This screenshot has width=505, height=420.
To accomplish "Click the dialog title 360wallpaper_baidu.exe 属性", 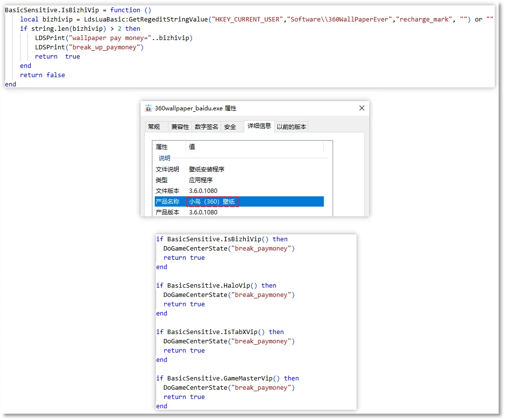I will [x=195, y=108].
